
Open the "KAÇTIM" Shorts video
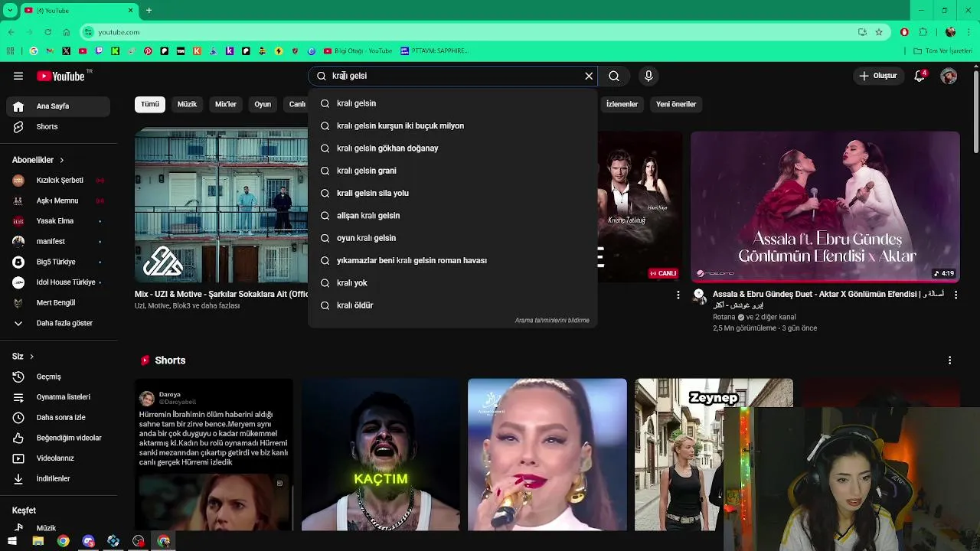381,455
